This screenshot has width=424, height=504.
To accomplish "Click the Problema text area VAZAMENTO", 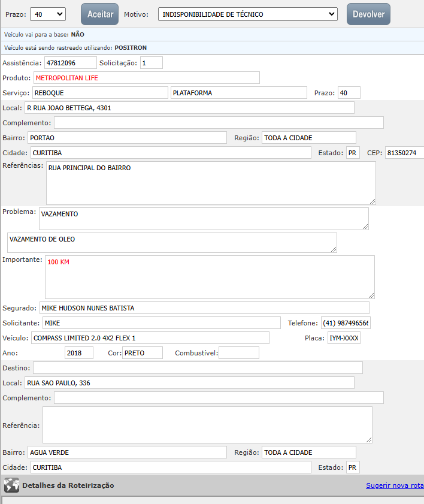I will coord(204,219).
